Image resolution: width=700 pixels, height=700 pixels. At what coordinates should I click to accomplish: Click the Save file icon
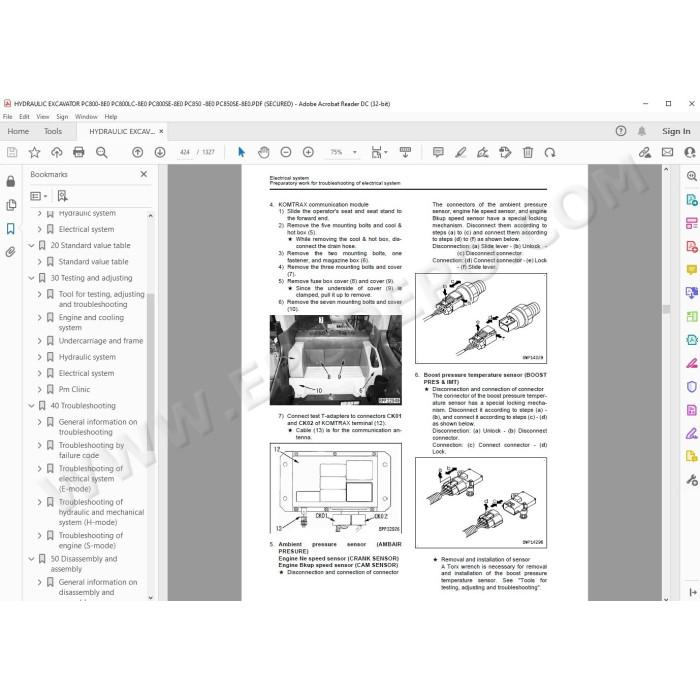tap(12, 152)
